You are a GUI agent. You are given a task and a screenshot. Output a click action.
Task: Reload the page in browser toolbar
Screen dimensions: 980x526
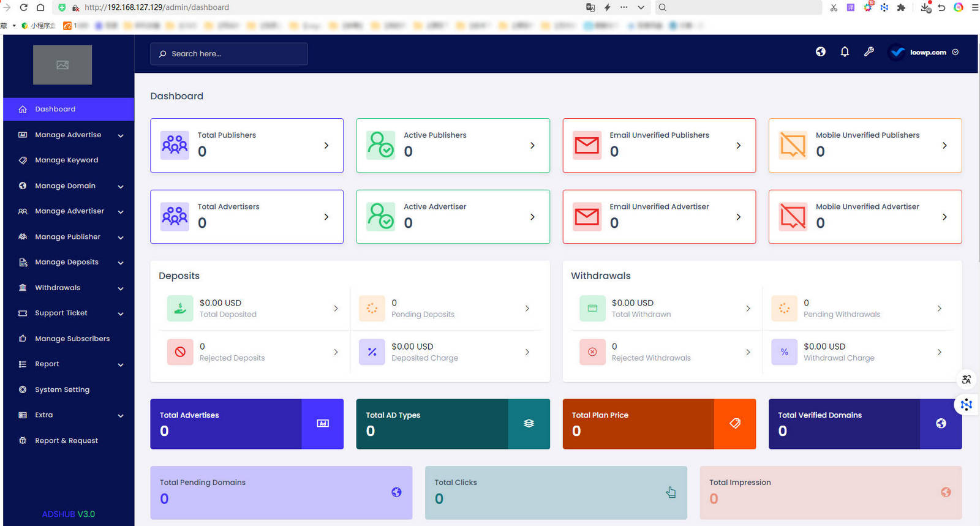(x=23, y=7)
